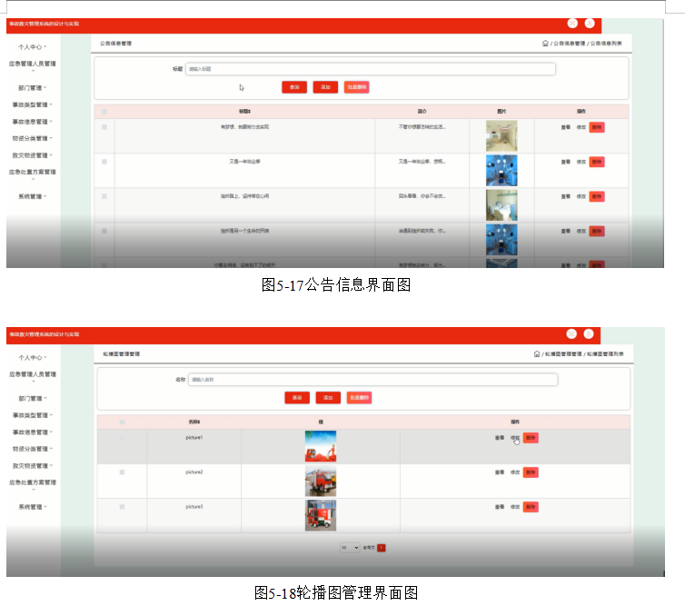Viewport: 685px width, 616px height.
Task: Tick the checkbox for picture3 row
Action: 123,507
